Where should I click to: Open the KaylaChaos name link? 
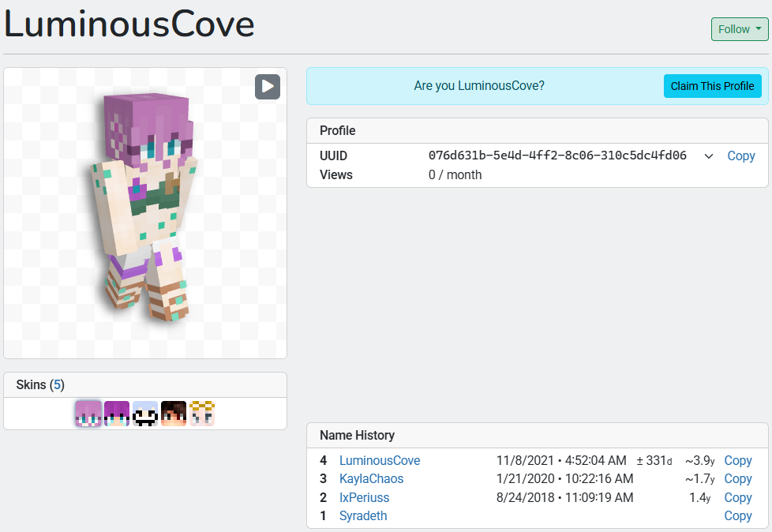pyautogui.click(x=371, y=478)
